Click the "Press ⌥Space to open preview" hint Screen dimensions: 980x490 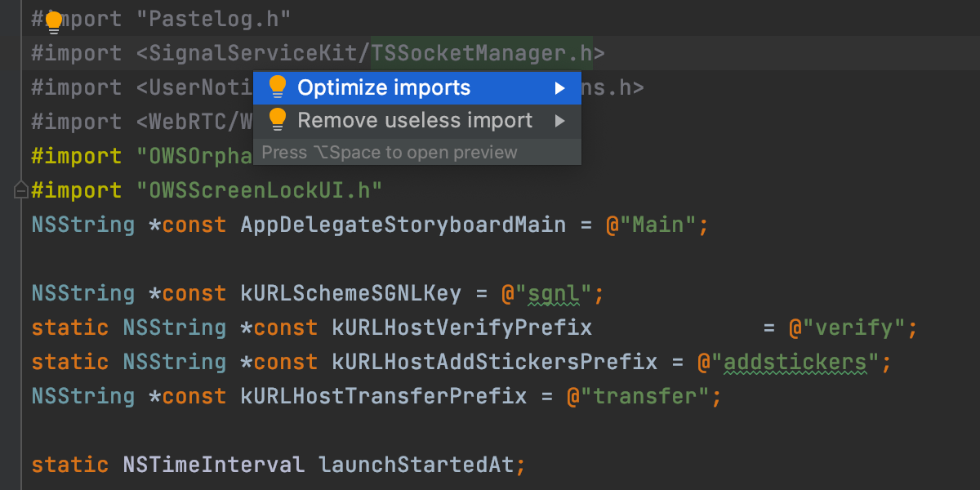[390, 153]
